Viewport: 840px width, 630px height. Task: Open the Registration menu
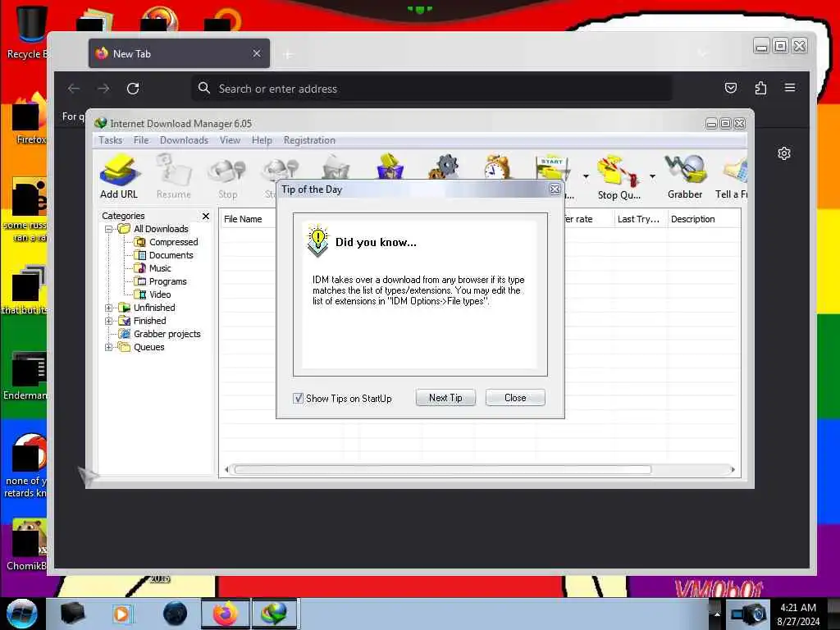pyautogui.click(x=309, y=140)
